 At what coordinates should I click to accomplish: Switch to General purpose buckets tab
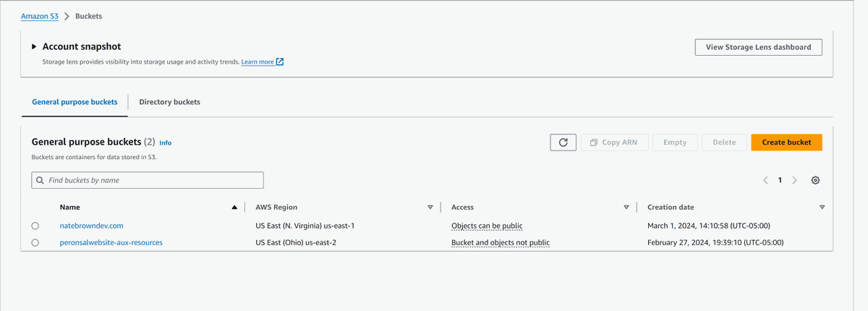pos(75,102)
